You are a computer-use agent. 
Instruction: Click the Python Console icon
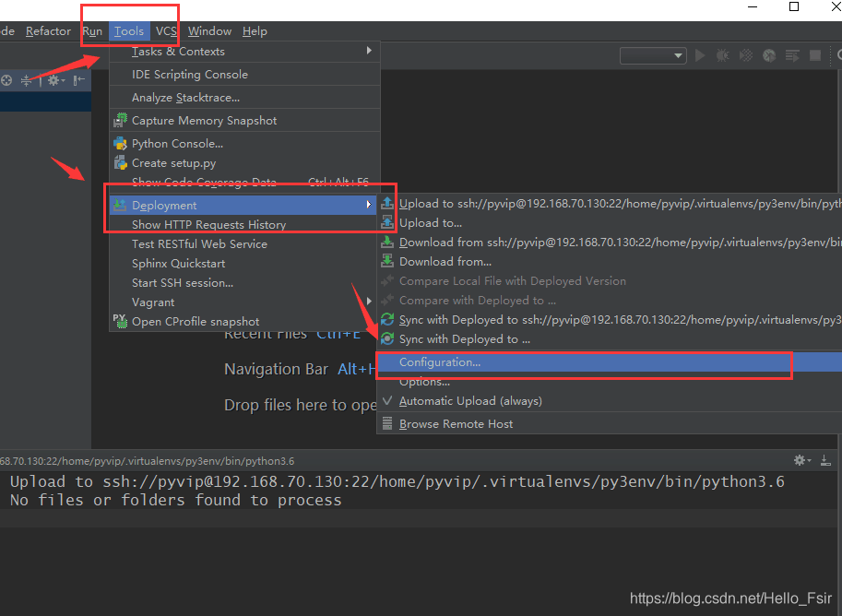[x=120, y=143]
